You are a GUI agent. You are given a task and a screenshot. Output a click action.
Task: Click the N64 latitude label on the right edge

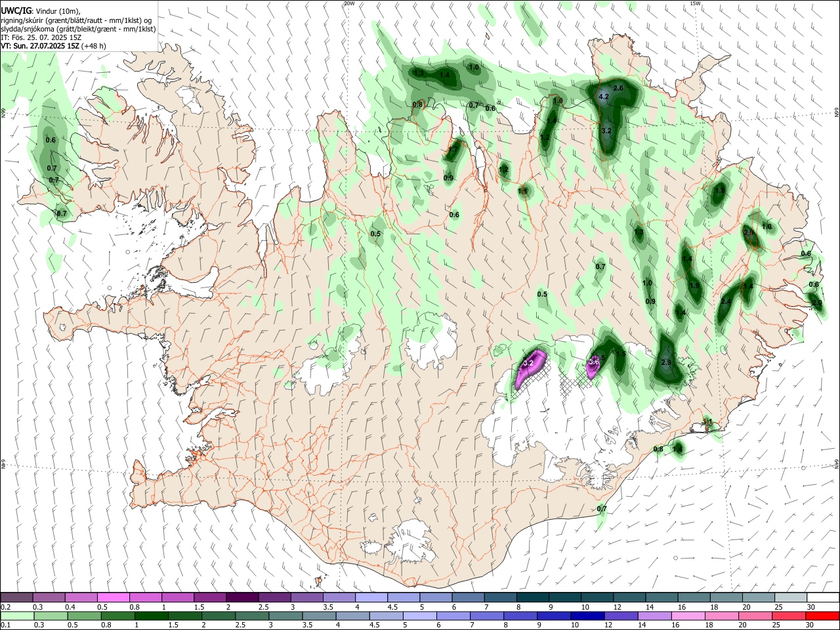point(837,464)
